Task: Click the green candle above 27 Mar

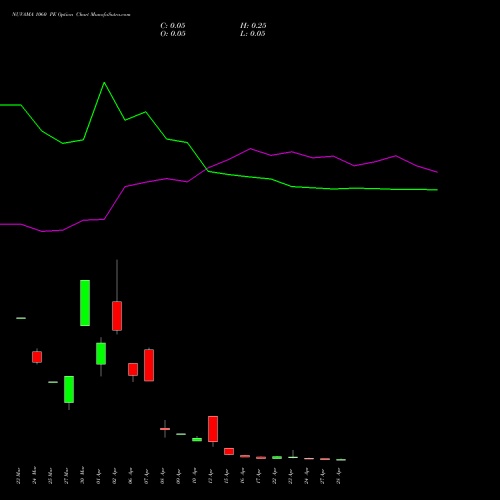Action: pyautogui.click(x=69, y=389)
